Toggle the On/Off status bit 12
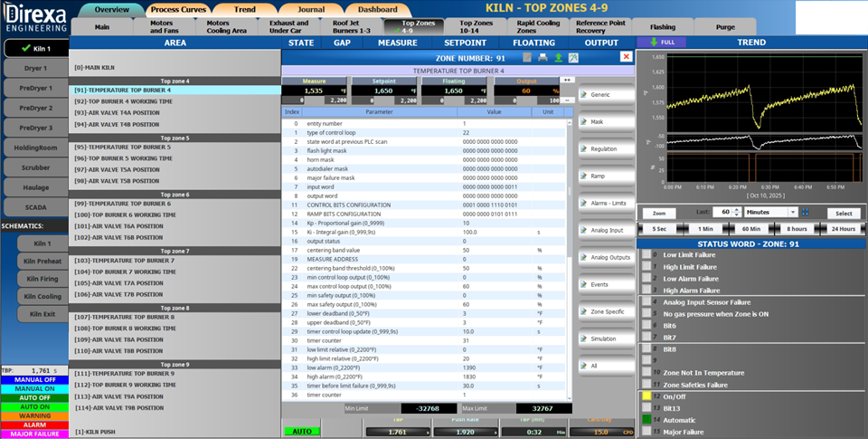Screen dimensions: 868x439 pyautogui.click(x=646, y=396)
